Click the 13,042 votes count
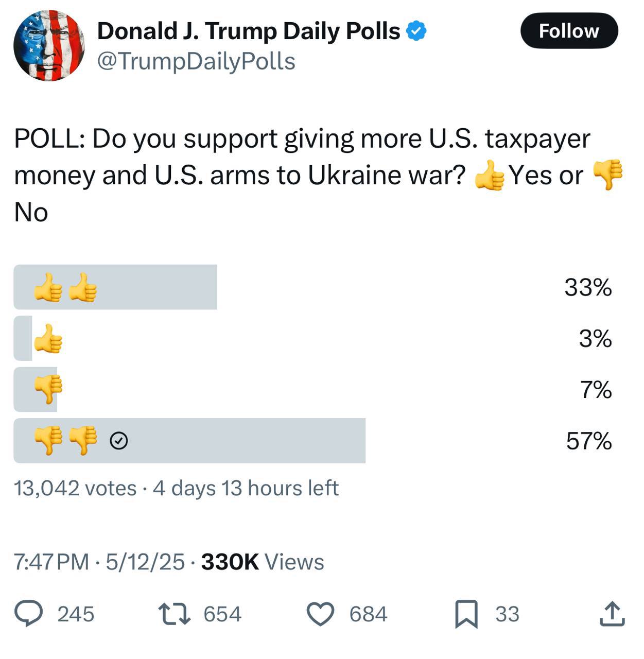The image size is (644, 659). point(75,488)
